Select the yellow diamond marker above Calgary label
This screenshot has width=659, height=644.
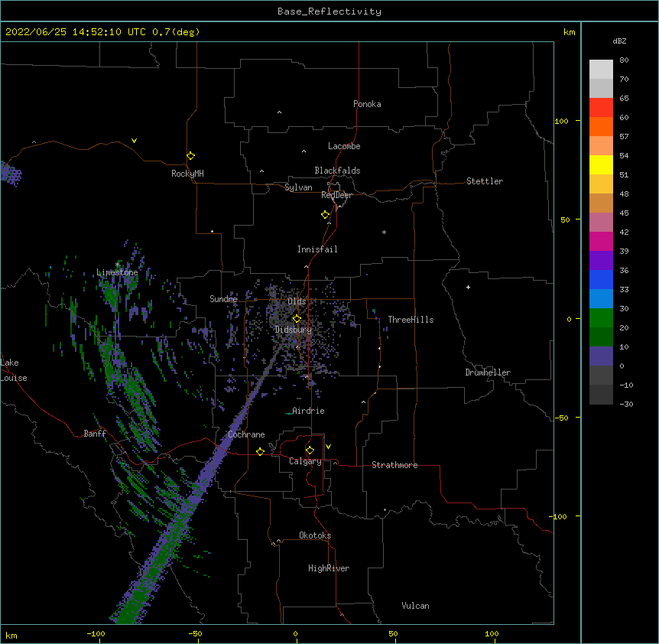coord(310,450)
